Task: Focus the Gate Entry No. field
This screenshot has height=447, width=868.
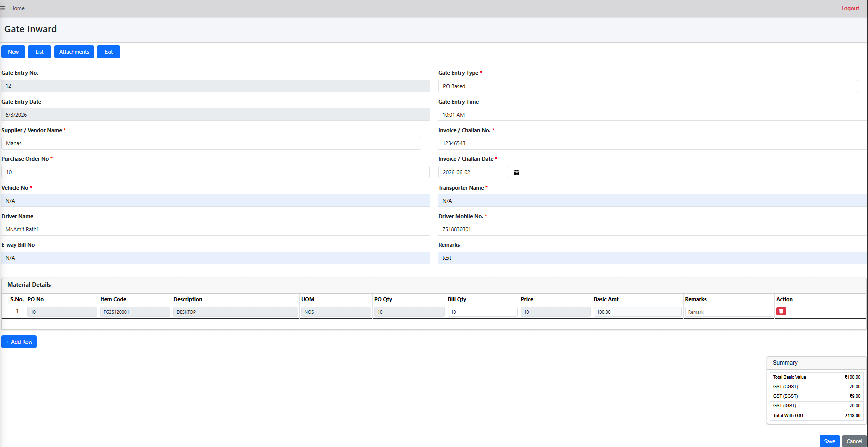Action: (215, 86)
